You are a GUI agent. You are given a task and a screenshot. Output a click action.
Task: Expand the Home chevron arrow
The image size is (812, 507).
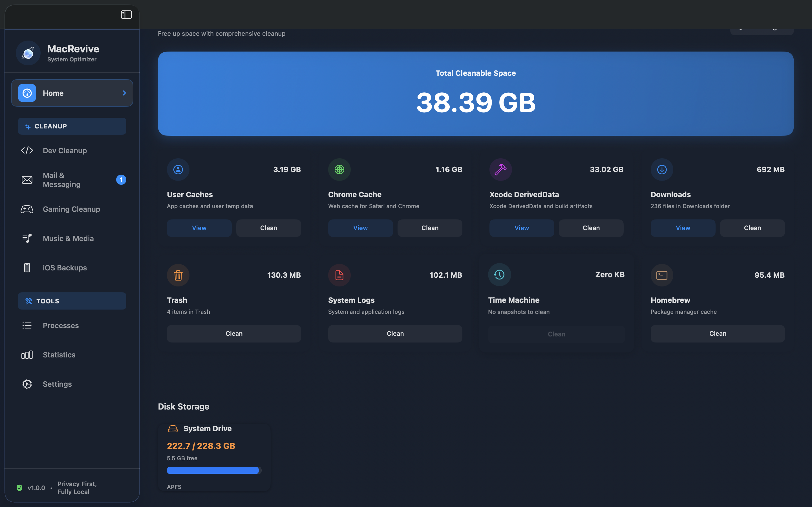[124, 93]
